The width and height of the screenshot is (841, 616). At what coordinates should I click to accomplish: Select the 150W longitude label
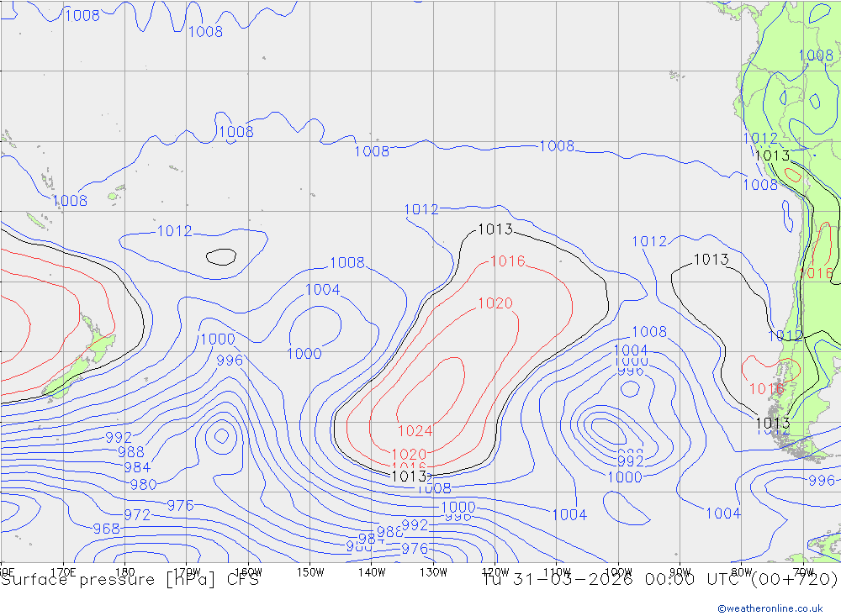click(310, 572)
